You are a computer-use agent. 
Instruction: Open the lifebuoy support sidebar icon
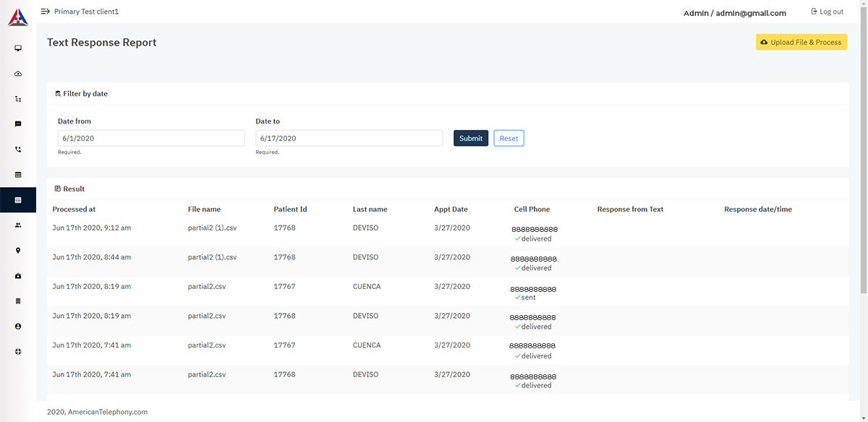(x=18, y=352)
